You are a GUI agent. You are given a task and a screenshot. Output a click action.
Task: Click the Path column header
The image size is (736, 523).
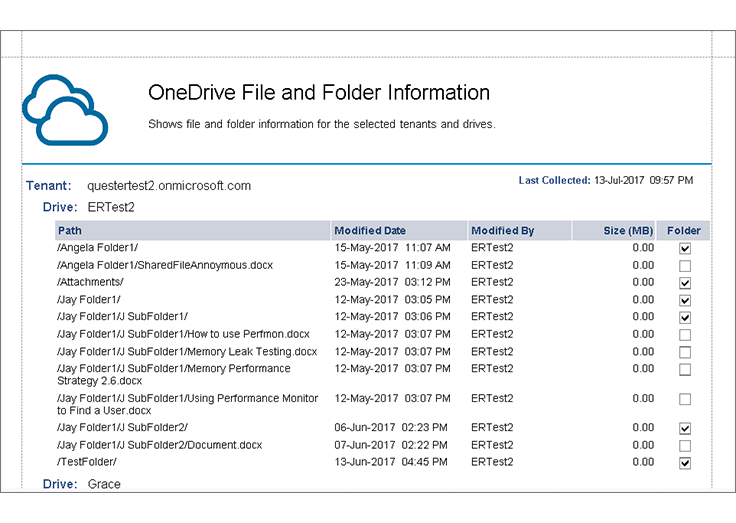[x=192, y=231]
